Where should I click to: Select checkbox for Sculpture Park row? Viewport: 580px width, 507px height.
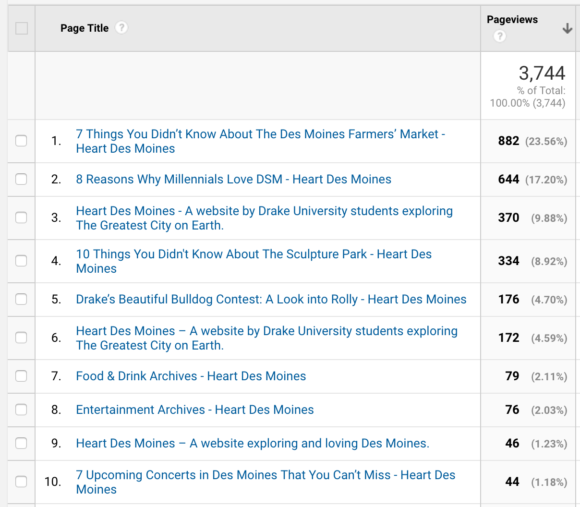tap(21, 261)
